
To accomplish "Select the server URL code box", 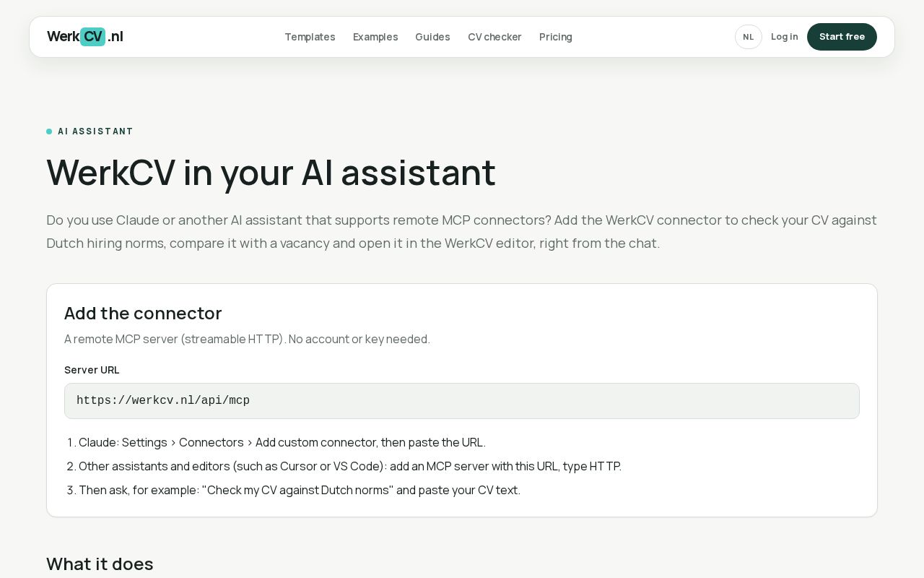I will point(462,401).
